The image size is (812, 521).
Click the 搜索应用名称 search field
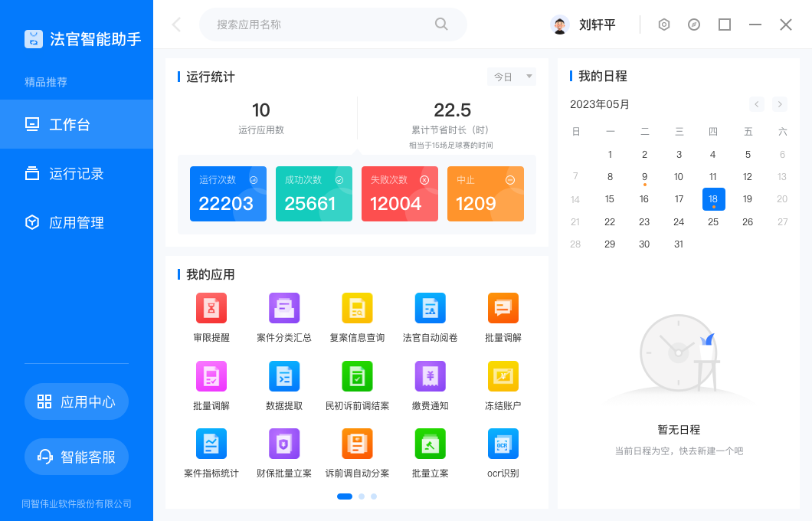pos(322,25)
